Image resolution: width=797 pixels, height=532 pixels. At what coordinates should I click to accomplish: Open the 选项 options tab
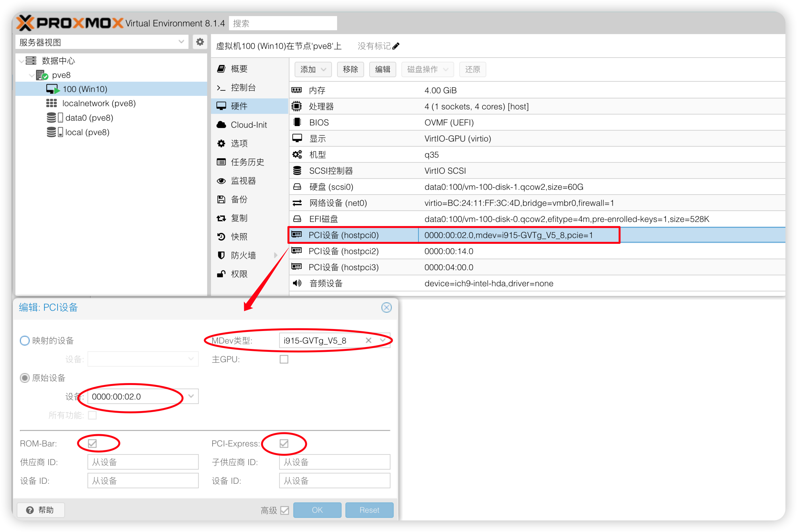[x=250, y=143]
